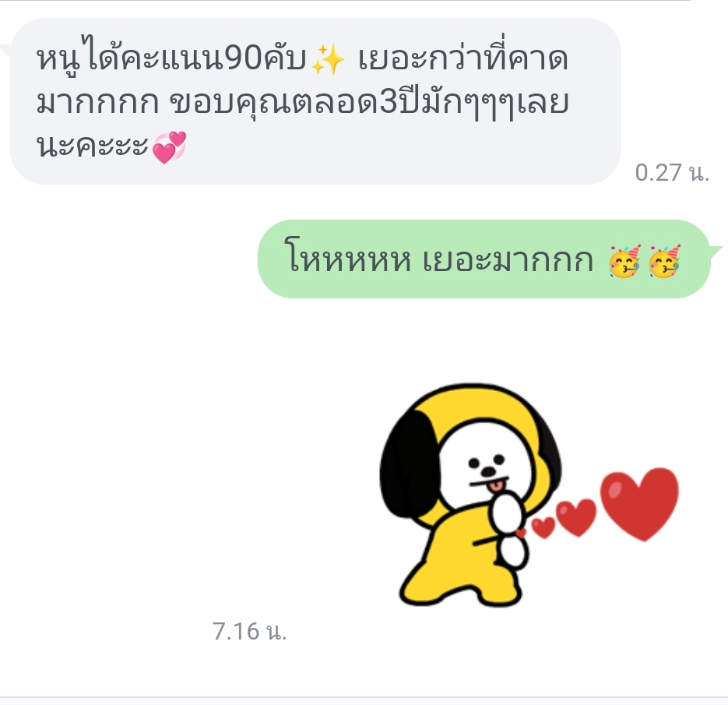This screenshot has height=705, width=728.
Task: Tap the sparkles emoji in received message
Action: pos(328,59)
